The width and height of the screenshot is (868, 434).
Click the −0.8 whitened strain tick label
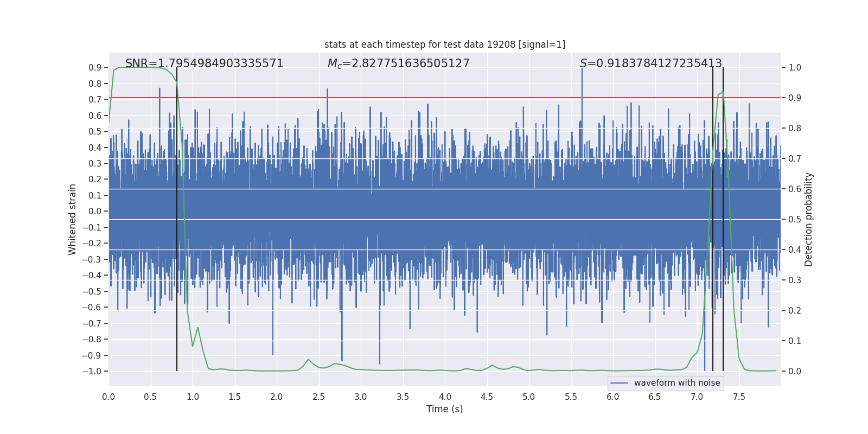92,340
